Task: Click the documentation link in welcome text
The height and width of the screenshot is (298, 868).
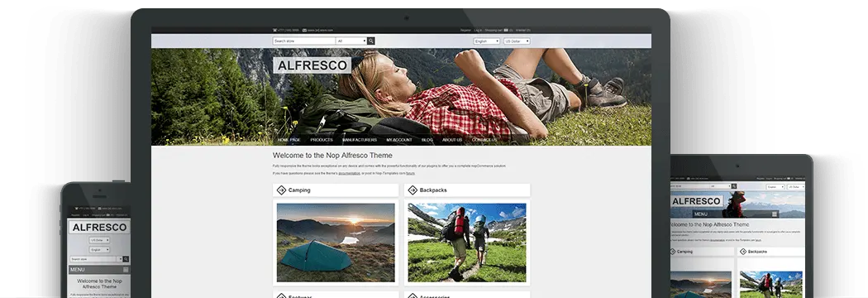Action: tap(350, 173)
